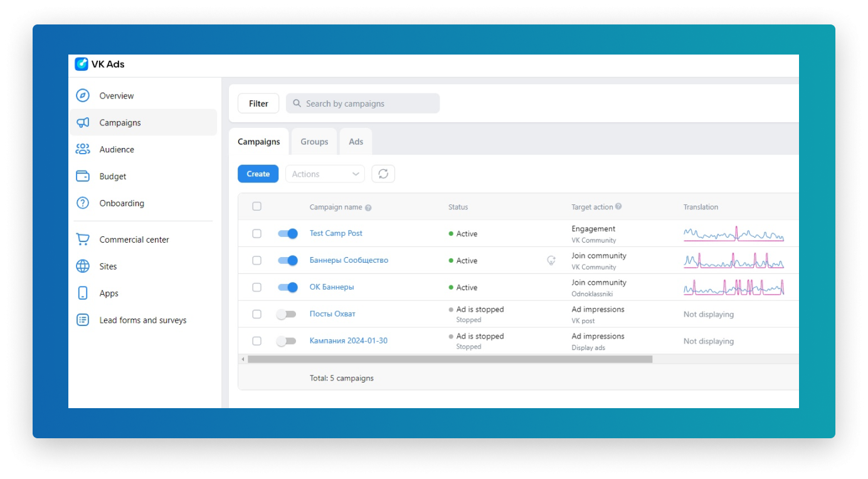Screen dimensions: 868x479
Task: Disable the Test Camp Post campaign toggle
Action: pos(287,233)
